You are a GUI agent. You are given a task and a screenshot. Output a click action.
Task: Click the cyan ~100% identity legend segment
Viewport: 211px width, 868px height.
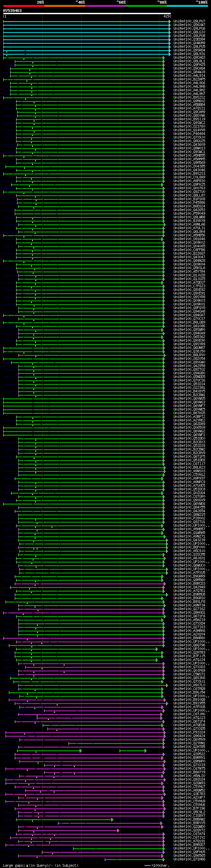point(187,6)
